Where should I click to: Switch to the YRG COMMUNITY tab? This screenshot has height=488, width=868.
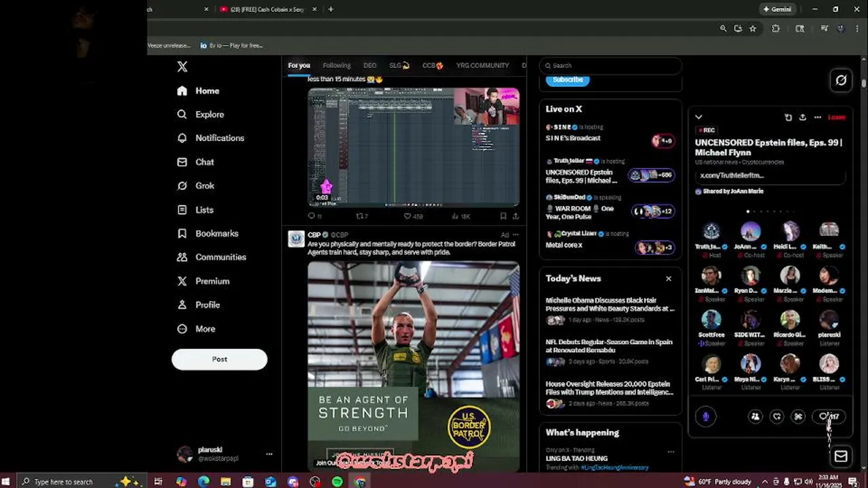pos(482,66)
